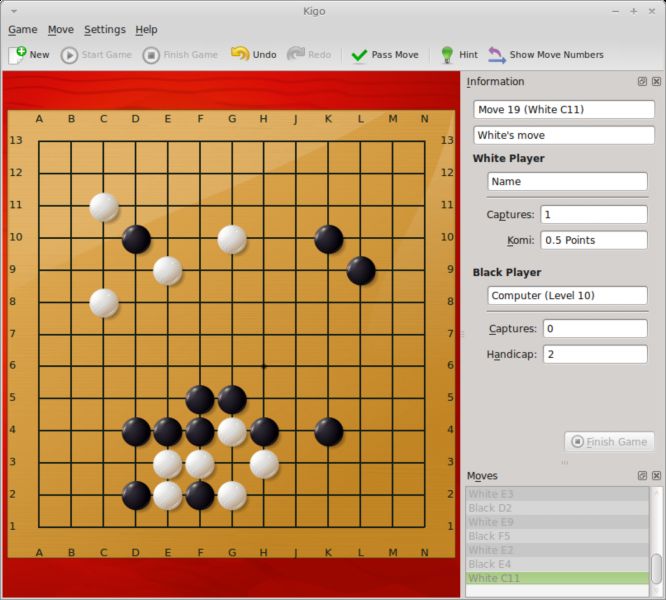This screenshot has width=666, height=600.
Task: Click the white stone at G10
Action: [x=232, y=239]
